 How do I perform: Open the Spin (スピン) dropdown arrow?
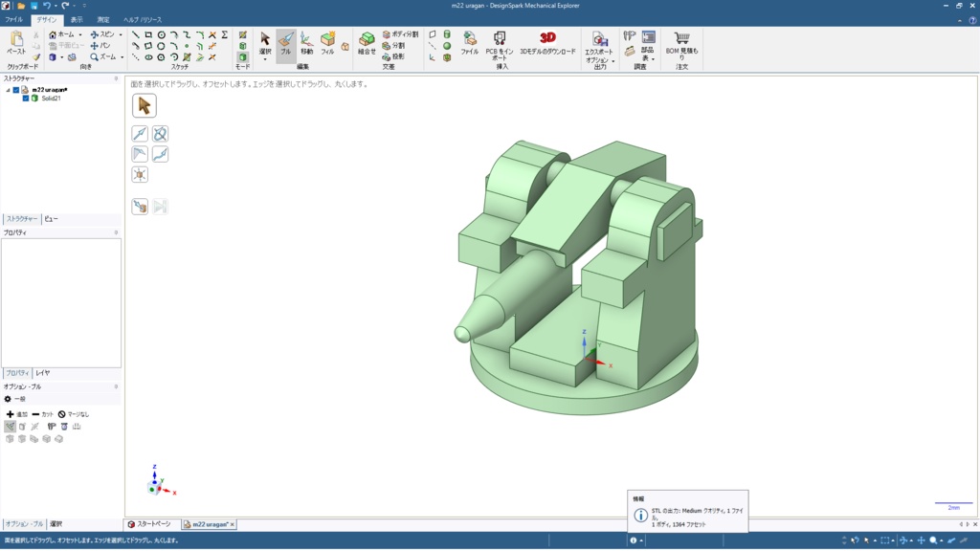click(121, 35)
